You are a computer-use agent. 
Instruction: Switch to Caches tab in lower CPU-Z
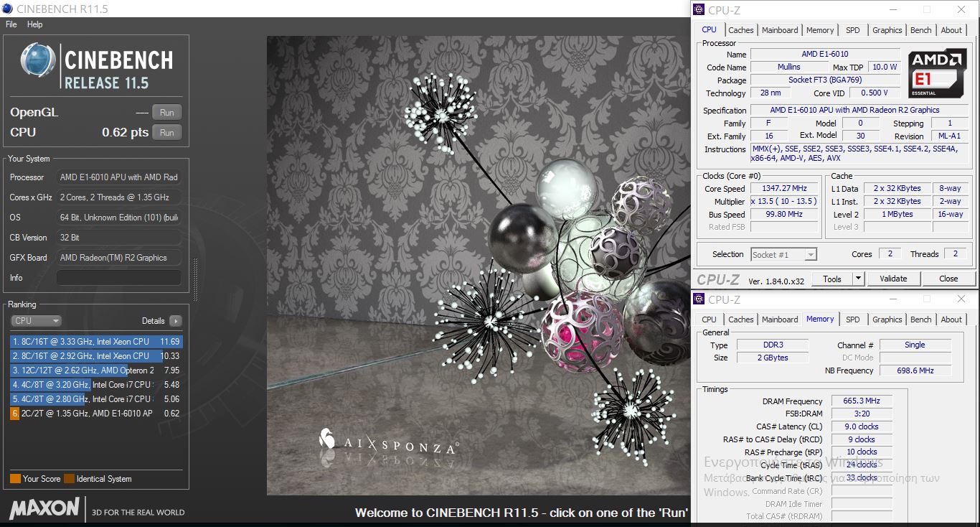pos(741,320)
